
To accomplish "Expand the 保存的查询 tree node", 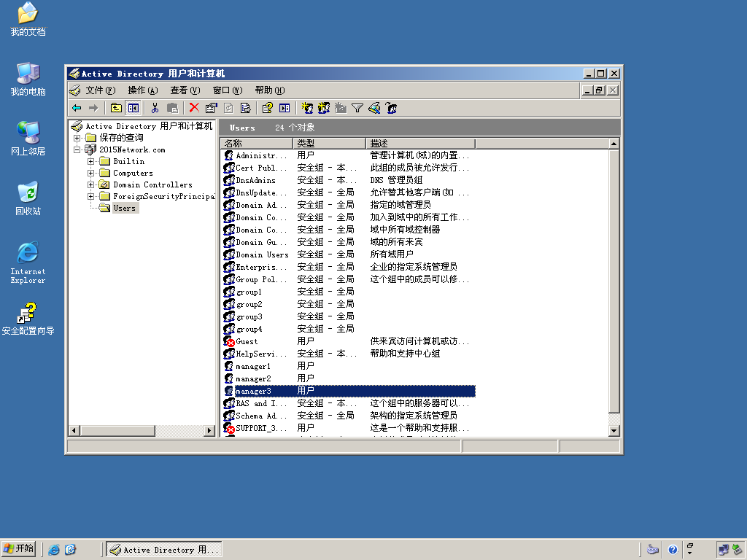I will [x=77, y=138].
